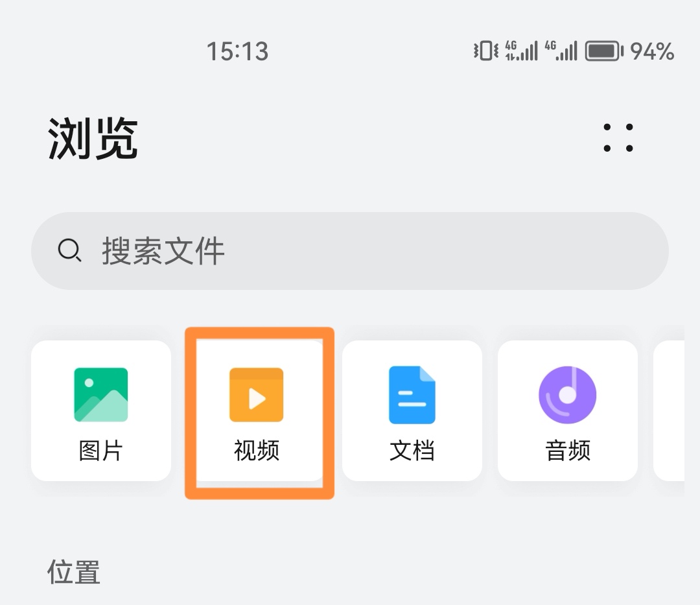Screen dimensions: 700x605
Task: Tap the purple 音频 card
Action: pos(567,410)
